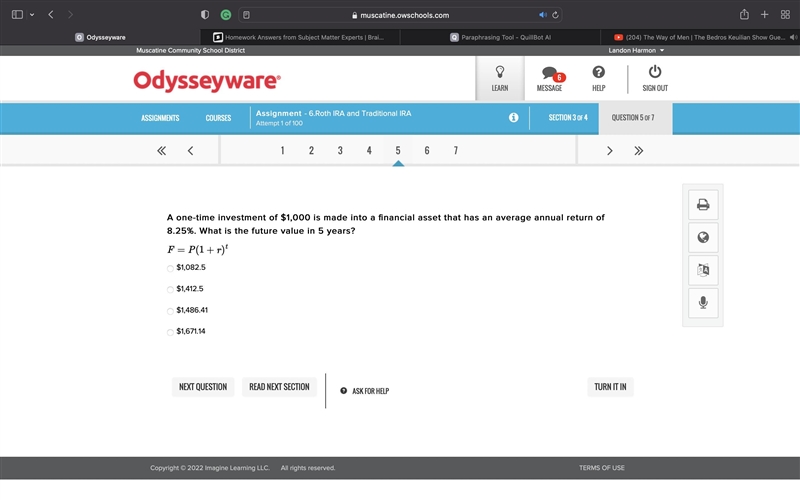This screenshot has height=500, width=800.
Task: Click the print icon
Action: 703,205
